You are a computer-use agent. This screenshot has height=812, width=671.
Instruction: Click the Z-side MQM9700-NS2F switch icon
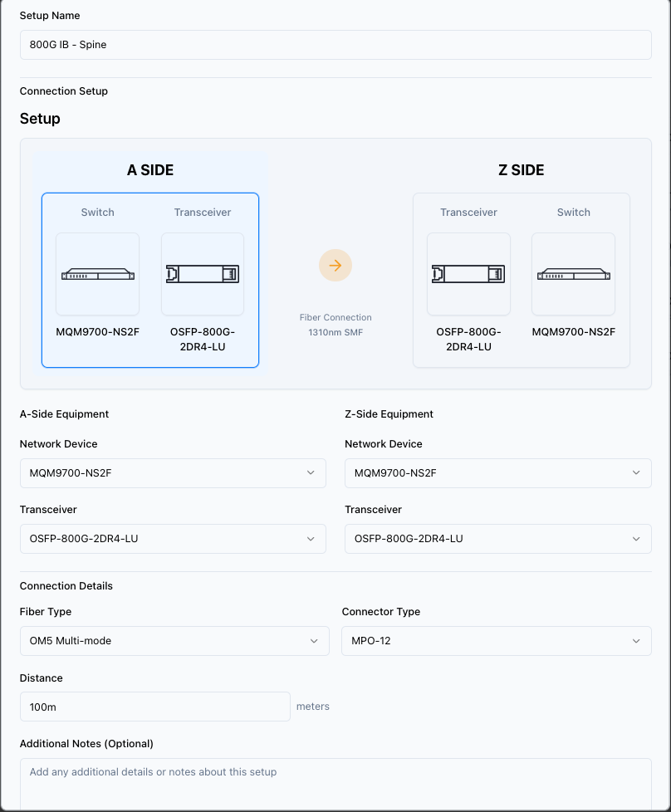(573, 274)
